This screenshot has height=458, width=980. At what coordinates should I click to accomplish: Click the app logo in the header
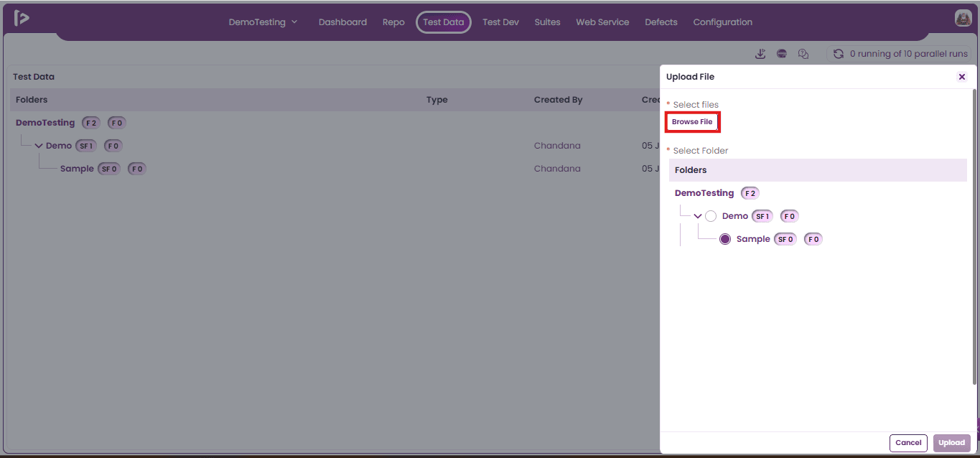pos(22,19)
